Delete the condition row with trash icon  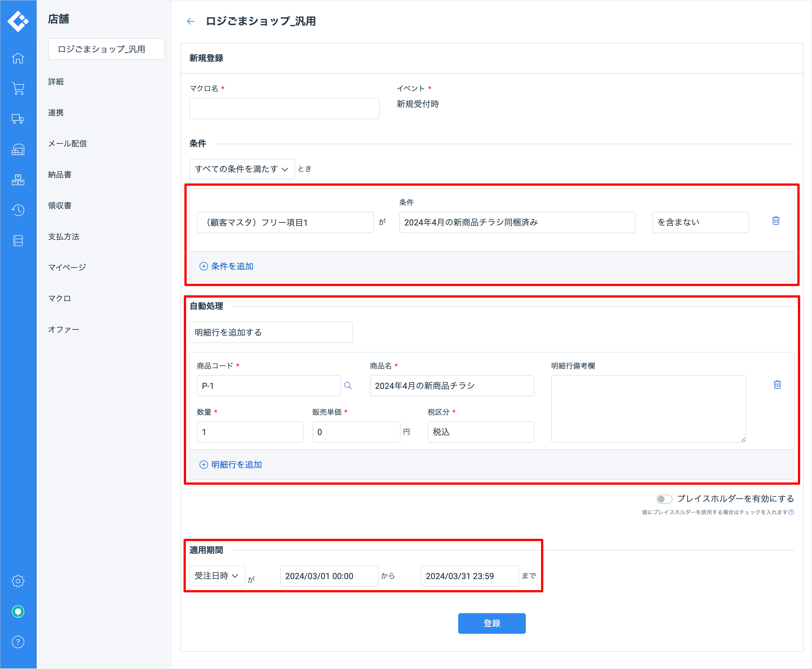point(776,221)
